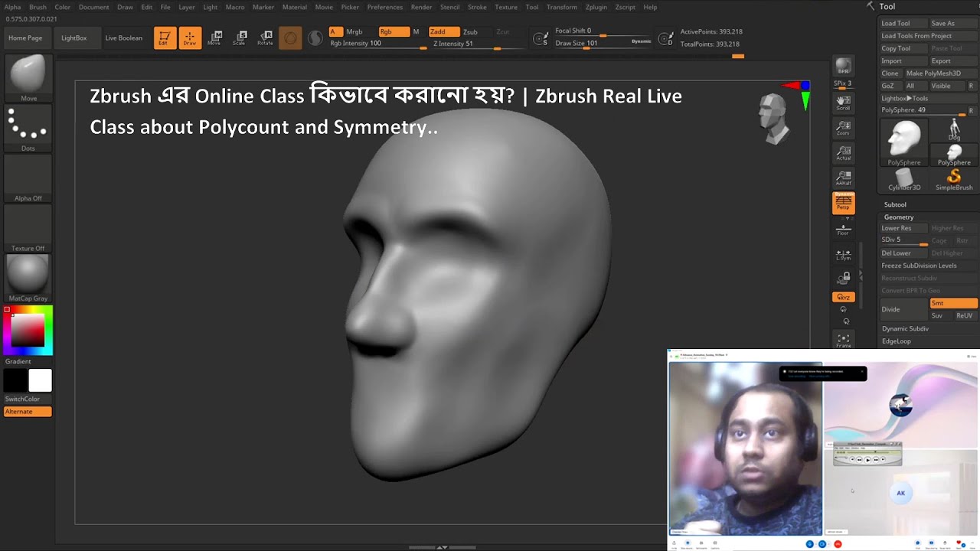This screenshot has width=980, height=551.
Task: Click the Save As button
Action: 952,24
